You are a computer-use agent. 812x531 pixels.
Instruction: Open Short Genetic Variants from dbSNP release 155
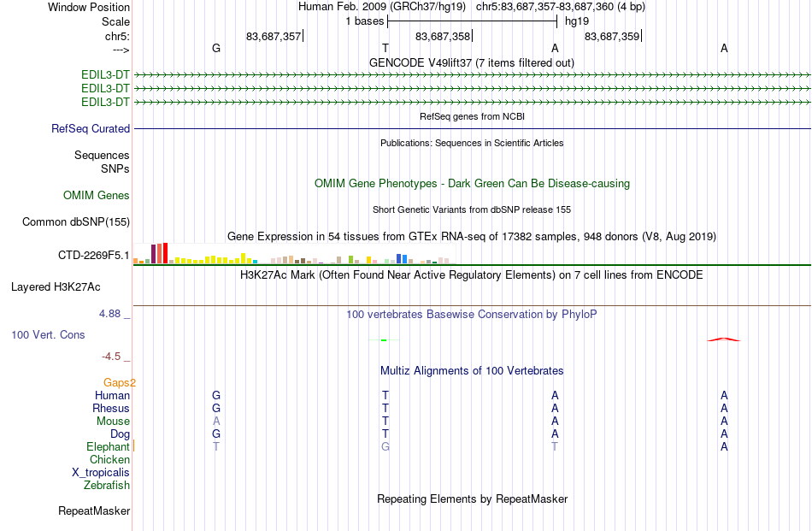coord(472,209)
